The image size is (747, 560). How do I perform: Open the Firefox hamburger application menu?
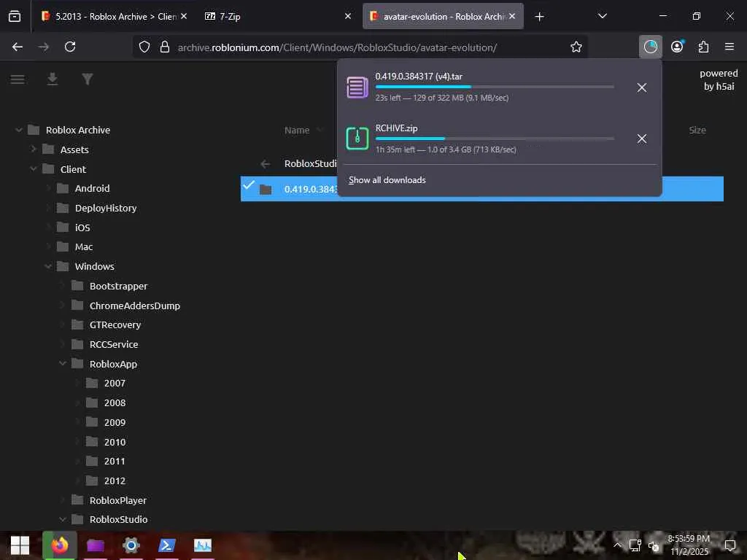[729, 47]
